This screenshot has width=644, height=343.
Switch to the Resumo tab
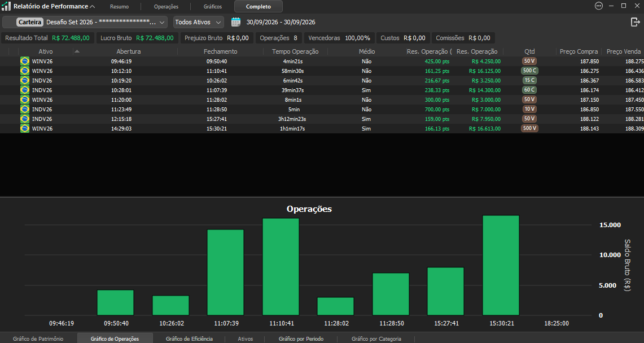(x=120, y=7)
